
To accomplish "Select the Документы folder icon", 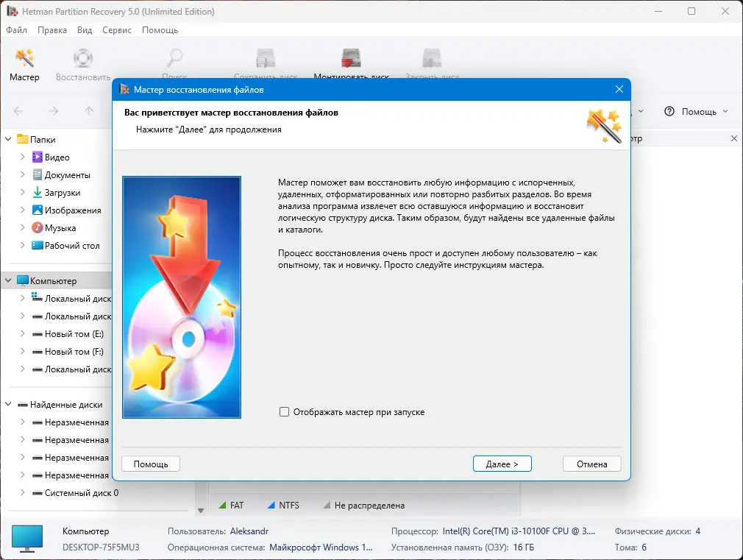I will [38, 174].
